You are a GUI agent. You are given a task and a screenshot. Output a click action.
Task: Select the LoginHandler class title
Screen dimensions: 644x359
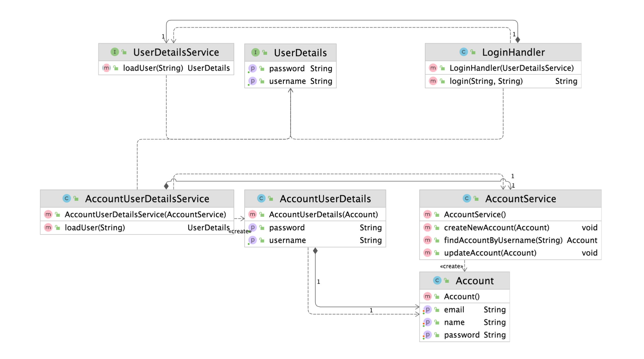(513, 52)
